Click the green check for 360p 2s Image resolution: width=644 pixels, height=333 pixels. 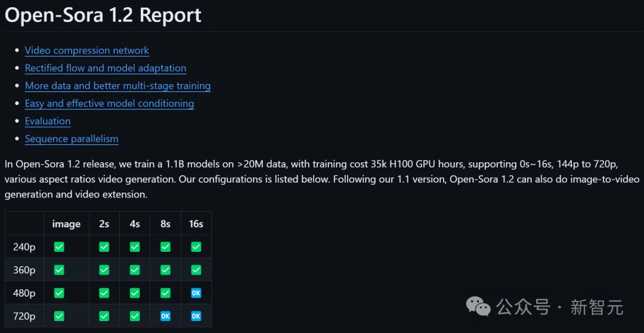104,270
